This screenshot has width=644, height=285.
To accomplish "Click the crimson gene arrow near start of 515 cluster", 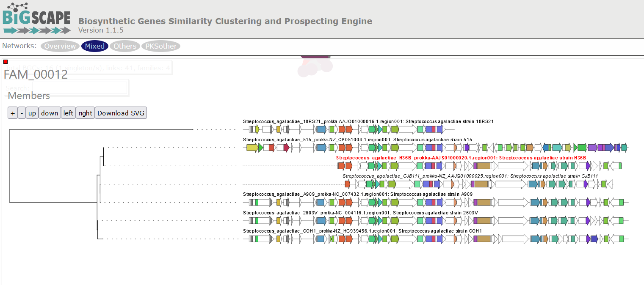I will pos(286,148).
